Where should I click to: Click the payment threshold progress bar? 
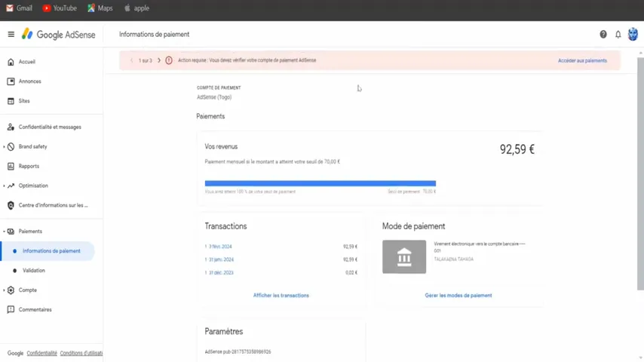pos(320,183)
